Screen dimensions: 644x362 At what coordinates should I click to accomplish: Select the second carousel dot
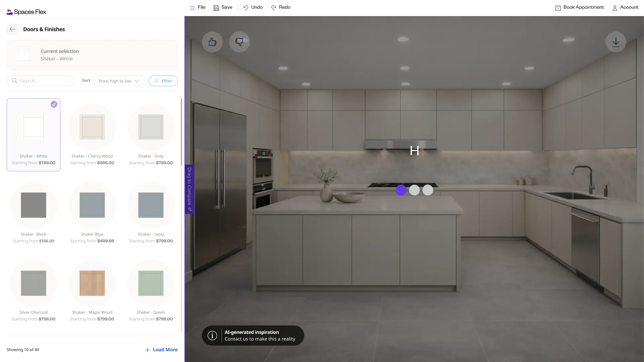[415, 190]
